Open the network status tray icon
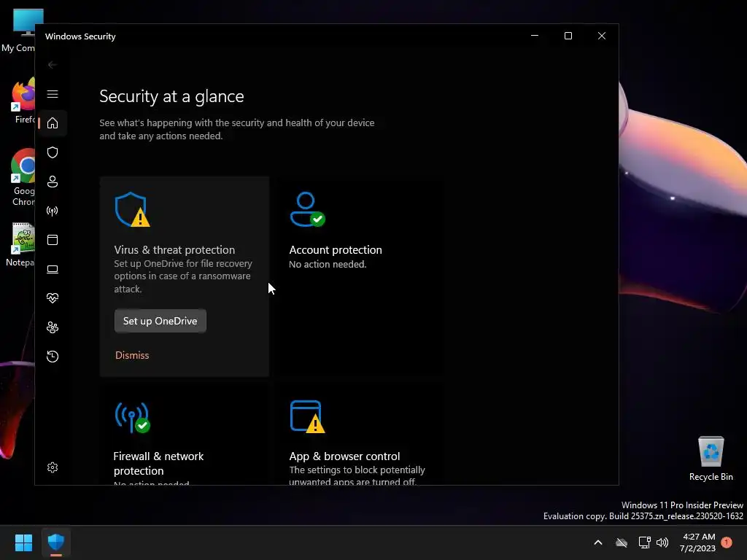The height and width of the screenshot is (560, 747). click(x=644, y=542)
